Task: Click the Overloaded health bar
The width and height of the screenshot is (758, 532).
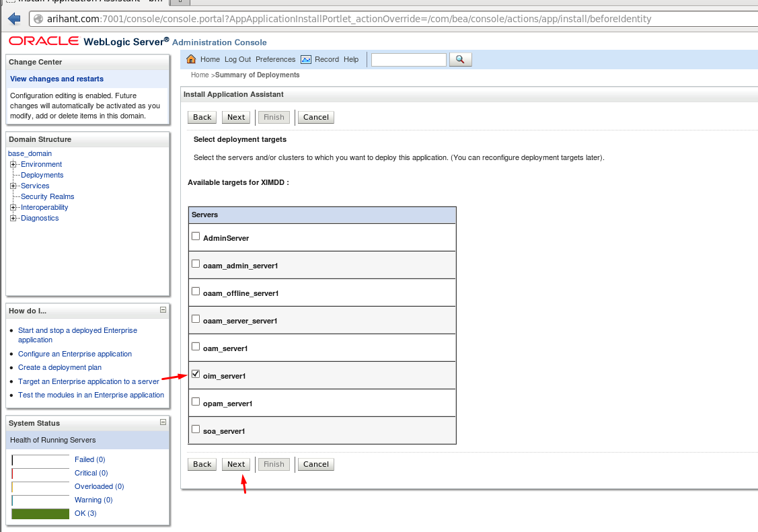Action: pos(40,486)
